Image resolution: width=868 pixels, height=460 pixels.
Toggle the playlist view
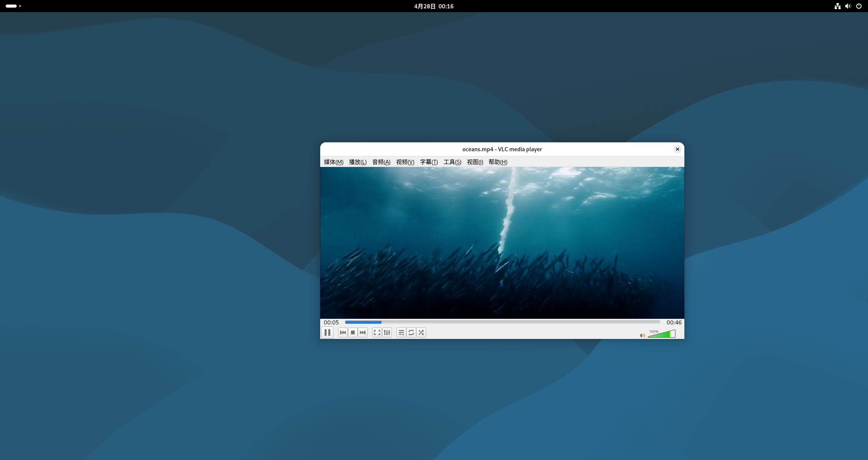(401, 332)
